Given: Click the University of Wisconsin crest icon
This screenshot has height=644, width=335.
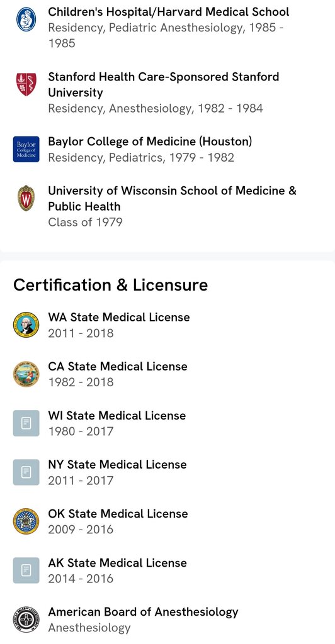Looking at the screenshot, I should (26, 198).
